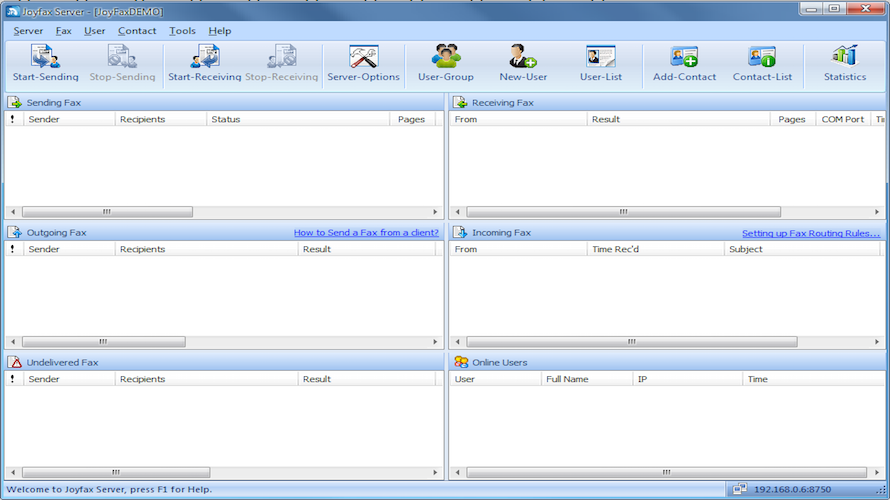Click the Undelivered Fax scrollbar left arrow

[13, 472]
